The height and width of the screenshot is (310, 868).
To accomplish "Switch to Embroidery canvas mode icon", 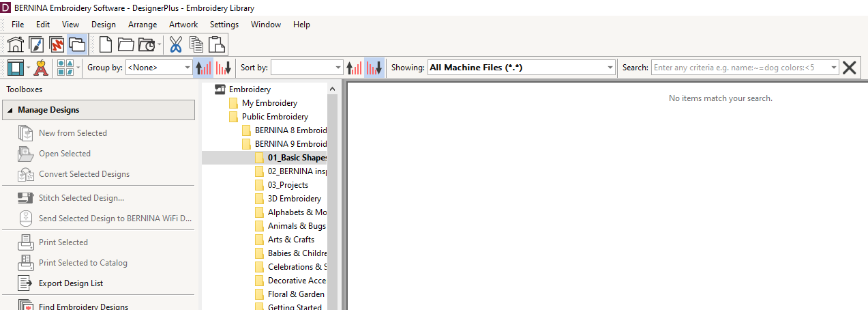I will (x=57, y=45).
